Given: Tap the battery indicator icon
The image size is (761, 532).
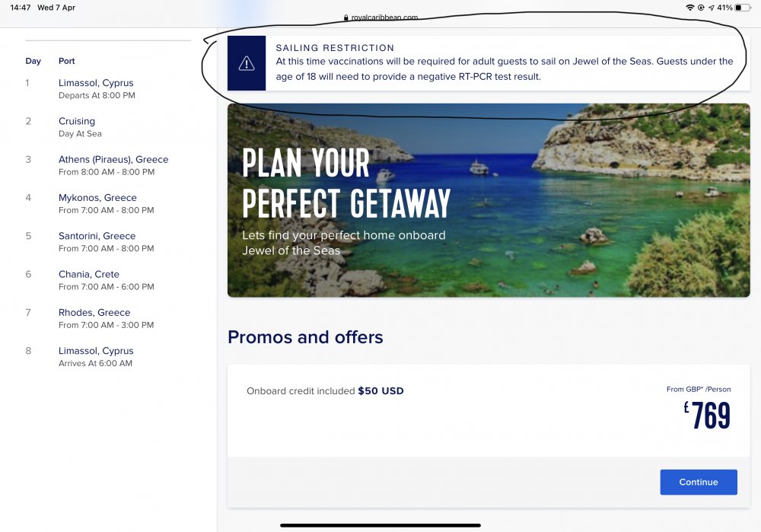Looking at the screenshot, I should coord(743,8).
